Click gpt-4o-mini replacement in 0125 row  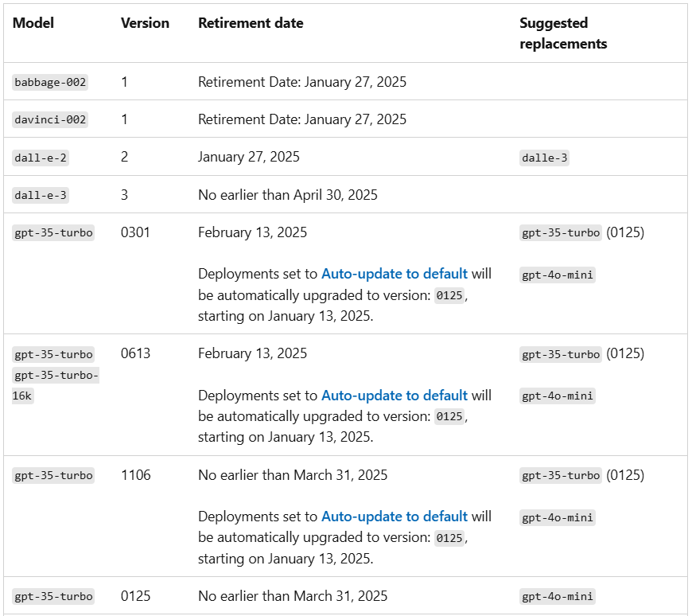tap(558, 597)
